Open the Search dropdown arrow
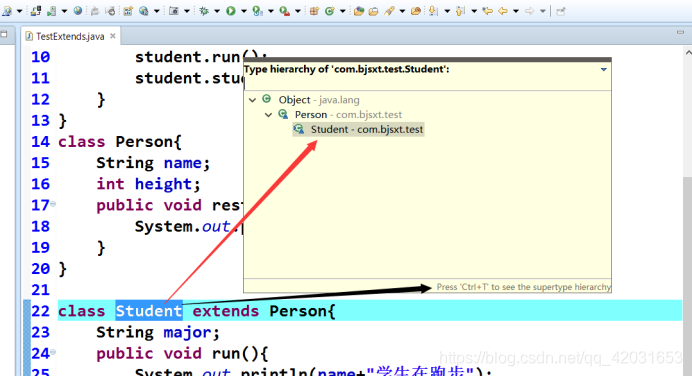 click(402, 11)
